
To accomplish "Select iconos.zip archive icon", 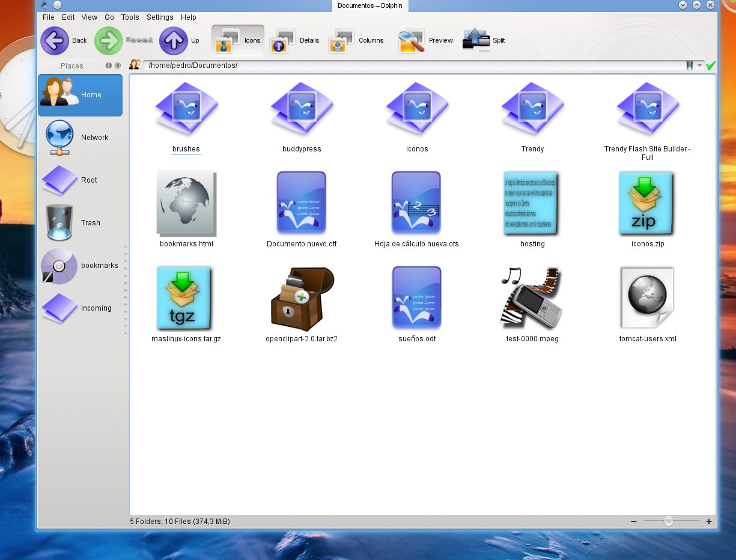I will pos(646,203).
